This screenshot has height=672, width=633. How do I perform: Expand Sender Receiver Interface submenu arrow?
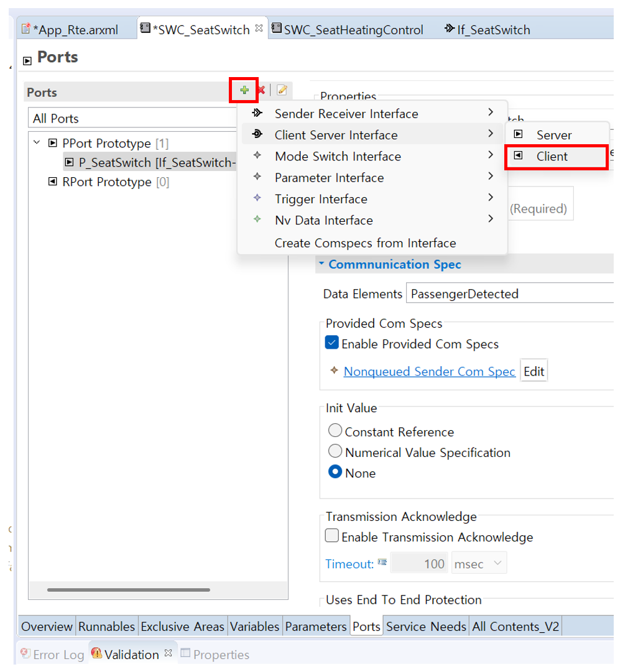[x=491, y=113]
